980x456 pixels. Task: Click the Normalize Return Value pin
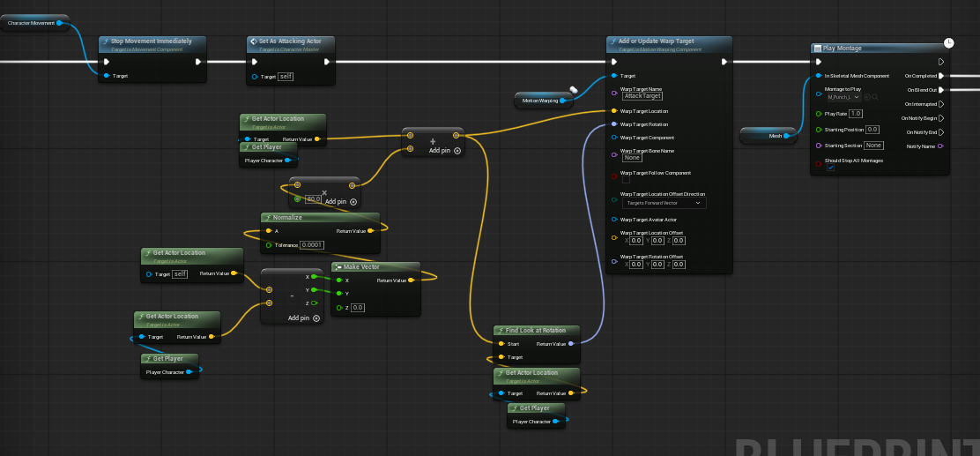[371, 231]
